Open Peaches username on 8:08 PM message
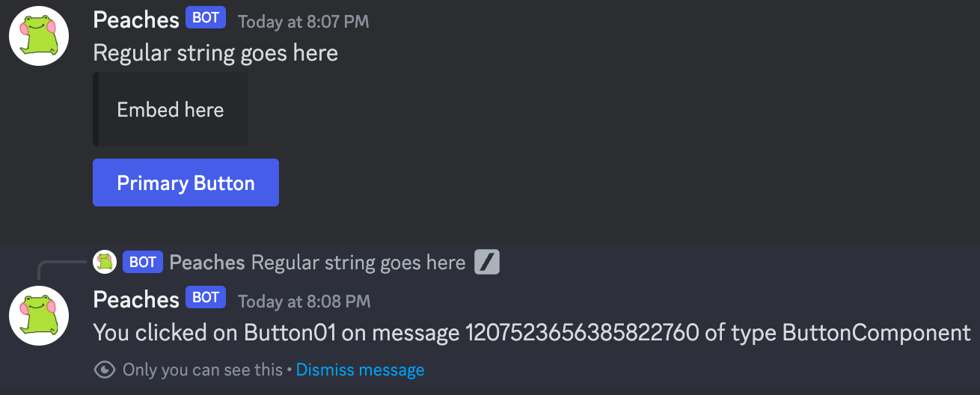Image resolution: width=980 pixels, height=395 pixels. coord(136,300)
